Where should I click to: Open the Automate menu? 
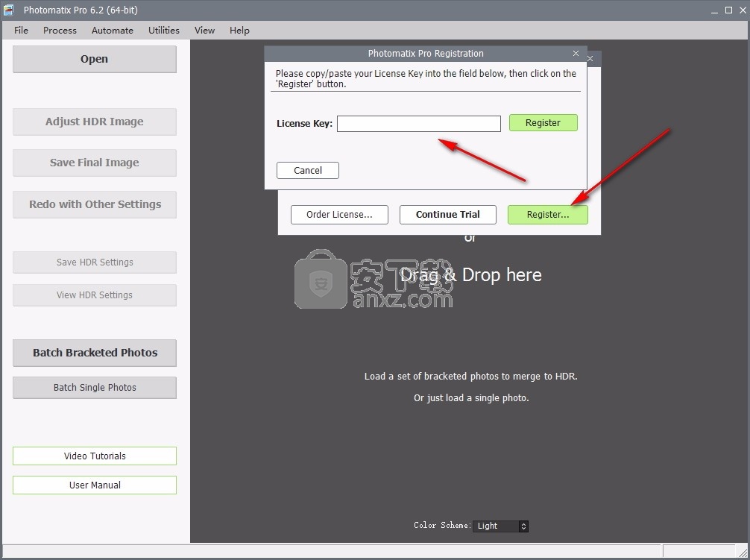tap(113, 30)
